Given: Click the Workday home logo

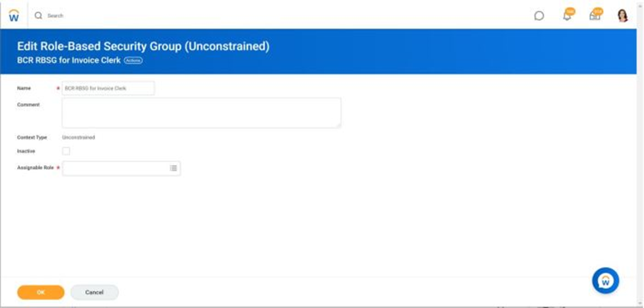Looking at the screenshot, I should tap(14, 15).
